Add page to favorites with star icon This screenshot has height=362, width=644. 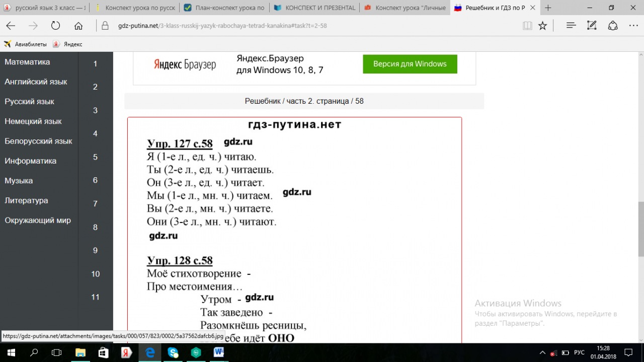542,26
